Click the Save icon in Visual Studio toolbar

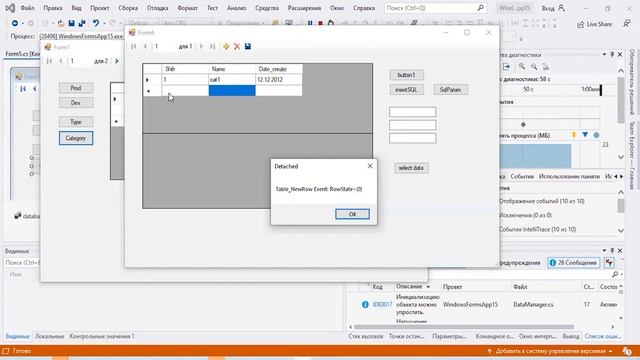point(72,23)
